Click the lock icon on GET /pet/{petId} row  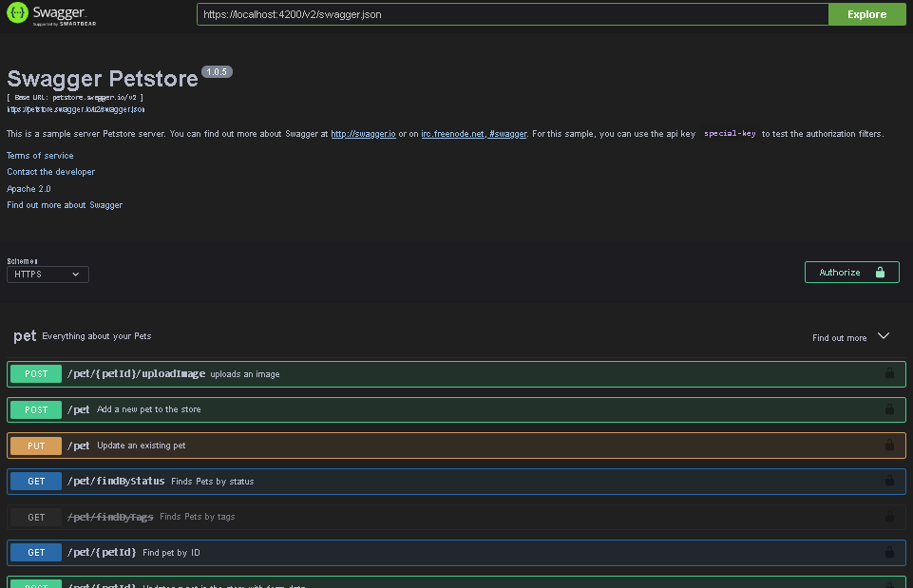pyautogui.click(x=890, y=552)
